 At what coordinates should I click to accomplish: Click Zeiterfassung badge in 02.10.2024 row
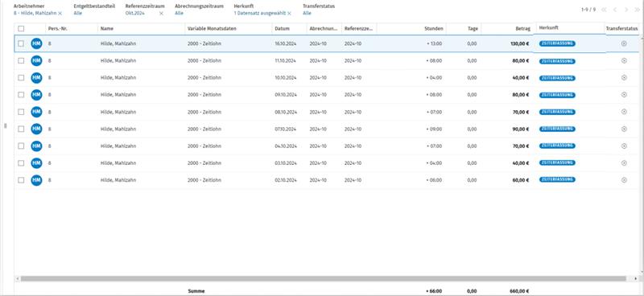(557, 179)
